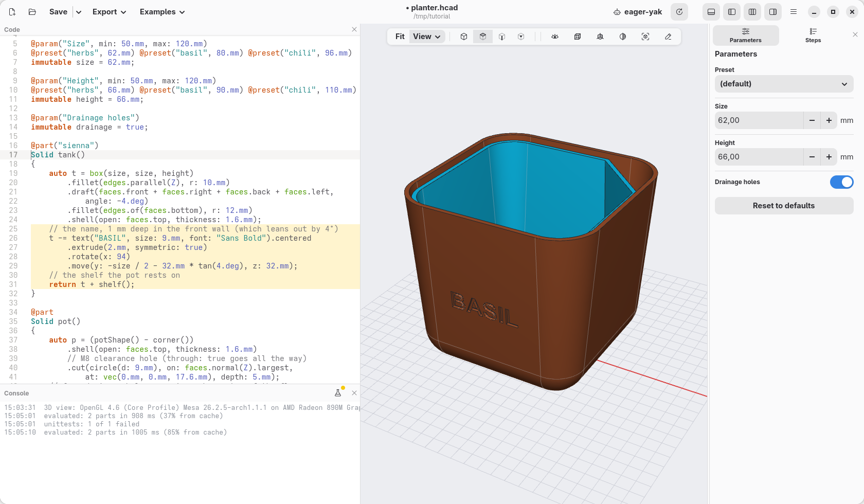This screenshot has height=504, width=864.
Task: Click the eager-yak robot agent label
Action: point(638,12)
